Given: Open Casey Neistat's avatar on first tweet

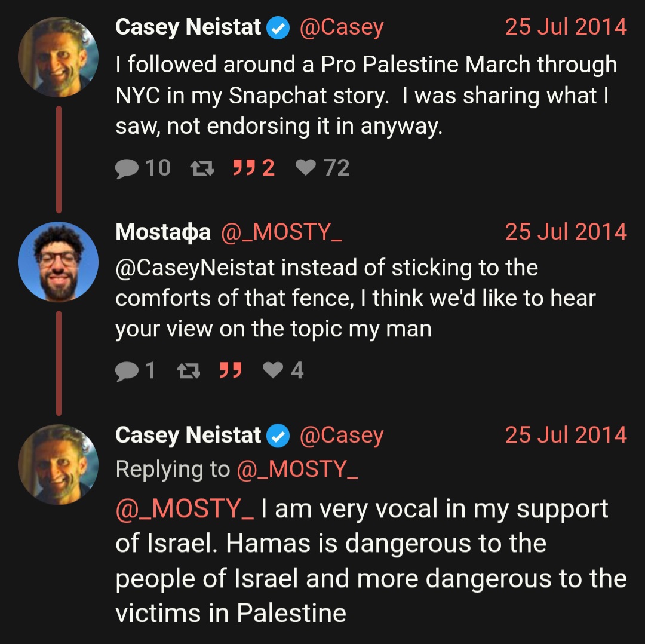Looking at the screenshot, I should tap(59, 57).
